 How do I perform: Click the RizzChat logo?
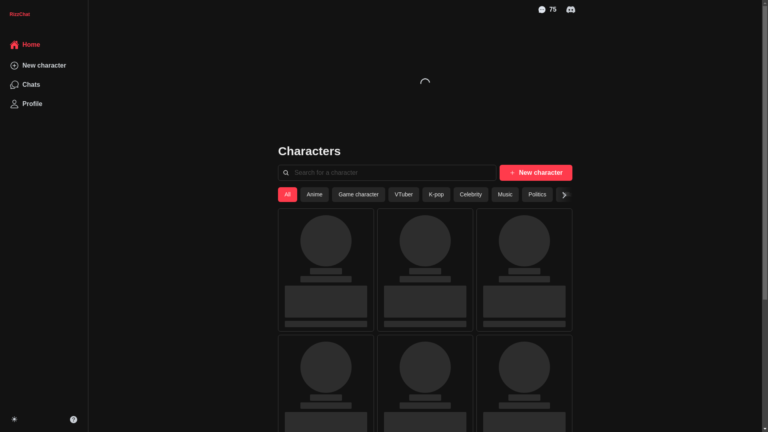click(x=20, y=14)
